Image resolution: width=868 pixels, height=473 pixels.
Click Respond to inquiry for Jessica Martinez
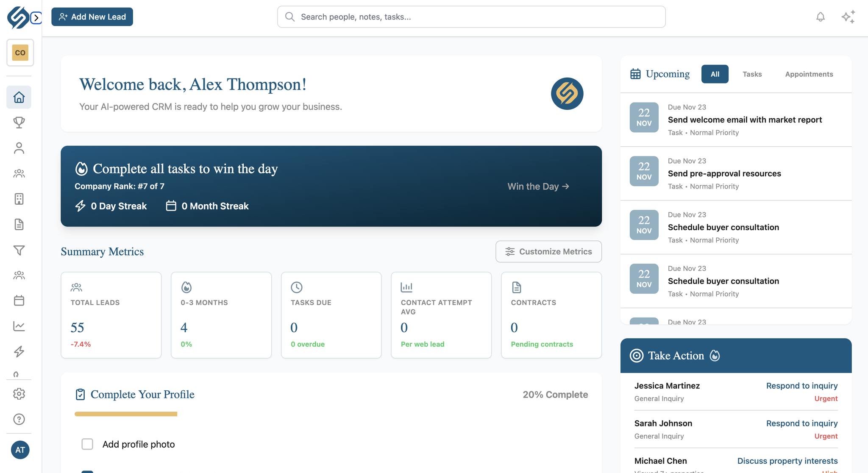801,386
